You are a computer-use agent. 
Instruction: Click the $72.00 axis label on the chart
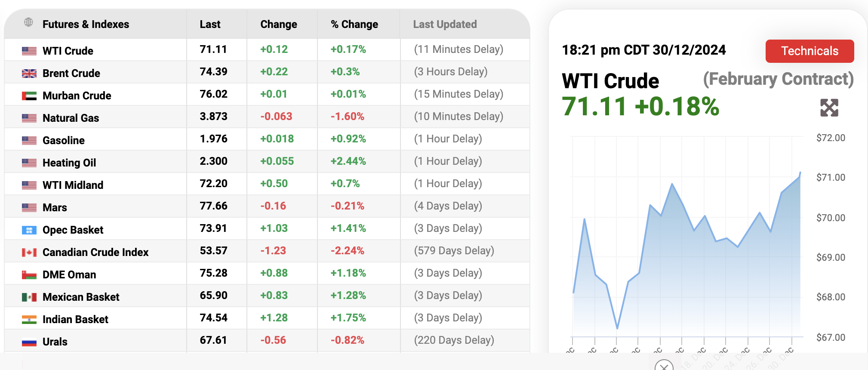[x=831, y=138]
